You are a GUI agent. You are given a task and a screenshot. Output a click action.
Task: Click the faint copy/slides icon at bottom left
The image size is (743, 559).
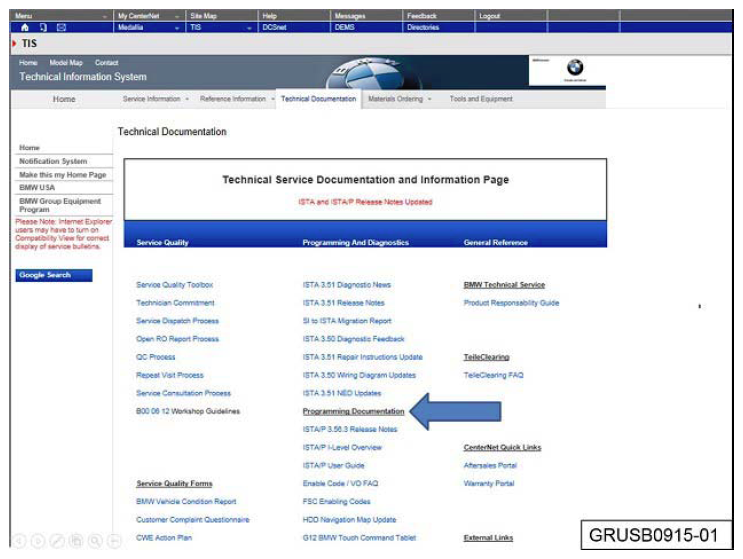click(76, 541)
